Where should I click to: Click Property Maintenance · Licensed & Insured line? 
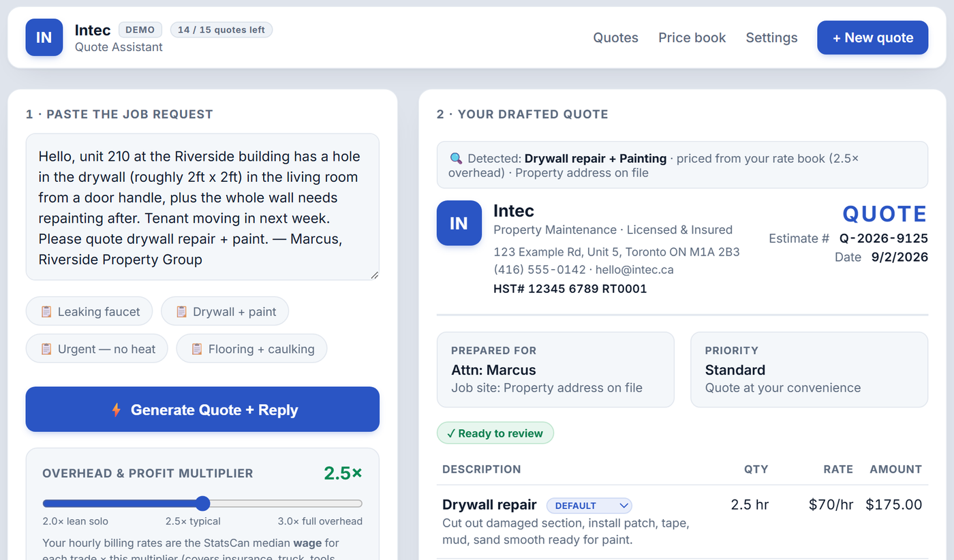click(x=613, y=230)
